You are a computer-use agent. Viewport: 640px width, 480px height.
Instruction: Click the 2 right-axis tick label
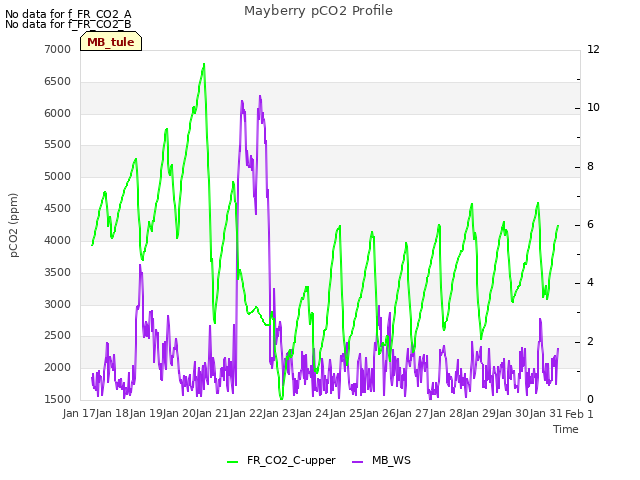click(590, 341)
